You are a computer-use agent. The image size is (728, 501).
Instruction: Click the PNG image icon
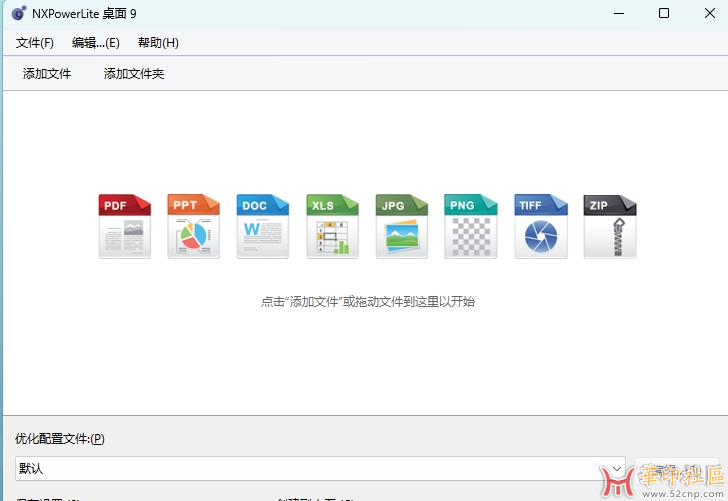tap(471, 227)
